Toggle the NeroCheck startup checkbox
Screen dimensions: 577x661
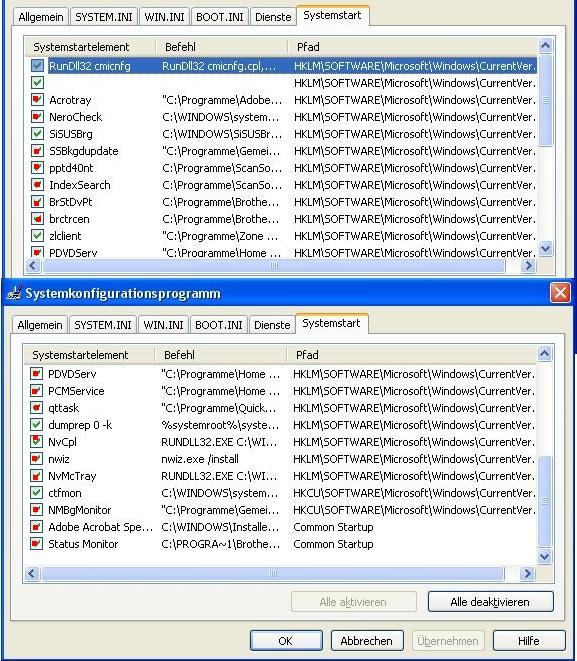37,117
